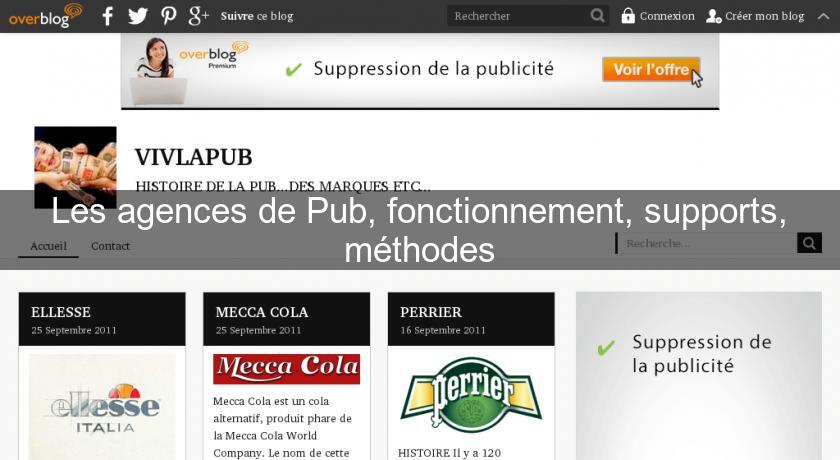This screenshot has height=460, width=840.
Task: Focus the blog 'Recherche...' input field
Action: click(706, 243)
